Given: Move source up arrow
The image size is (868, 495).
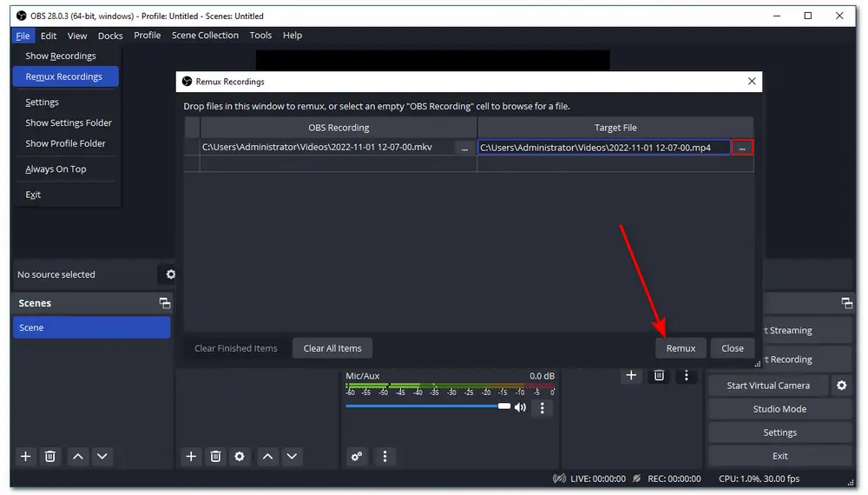Looking at the screenshot, I should pos(267,456).
